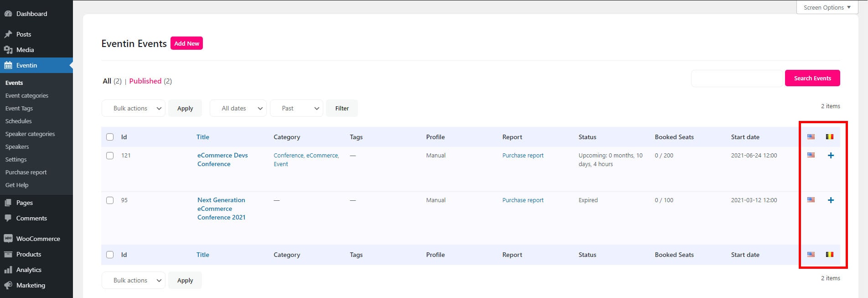The height and width of the screenshot is (298, 868).
Task: Click the Eventin calendar icon
Action: coord(8,65)
